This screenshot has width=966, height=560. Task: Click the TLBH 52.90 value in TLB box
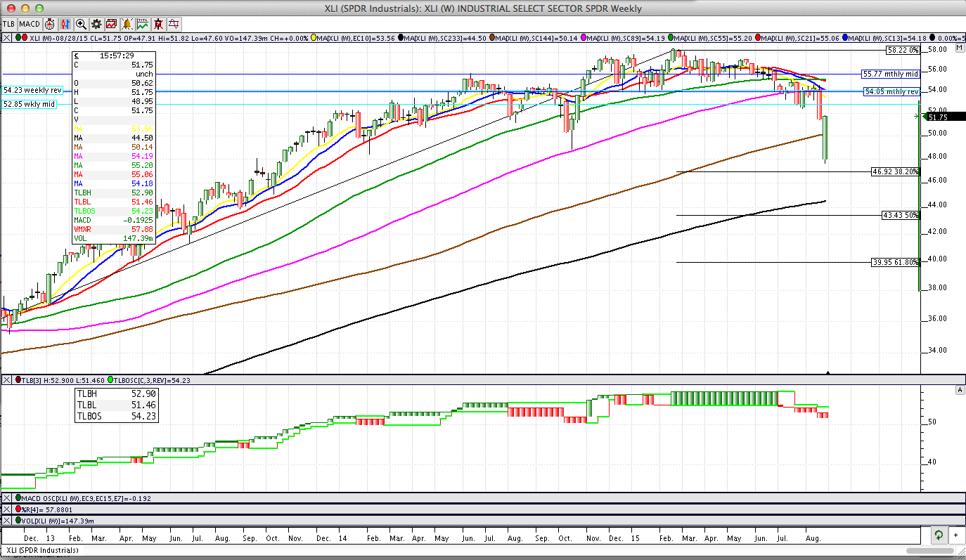[144, 394]
